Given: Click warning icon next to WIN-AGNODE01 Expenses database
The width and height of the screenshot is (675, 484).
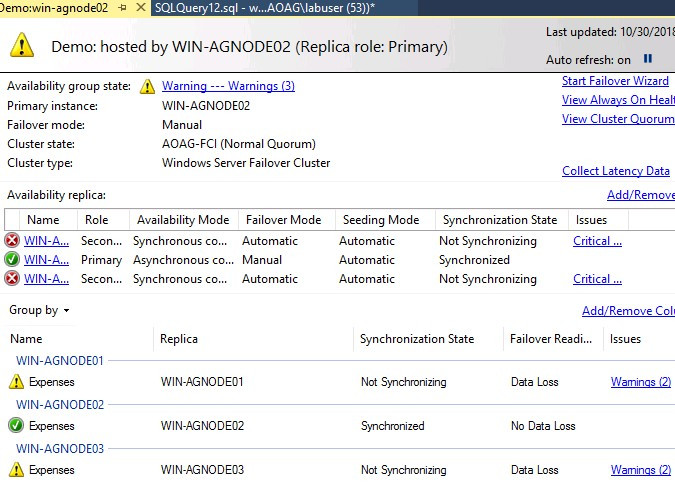Looking at the screenshot, I should 16,382.
